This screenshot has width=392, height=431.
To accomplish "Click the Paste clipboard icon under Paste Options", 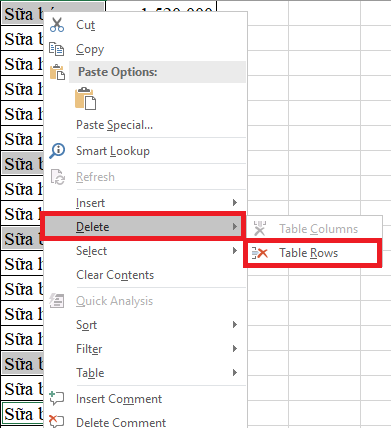I will click(86, 99).
